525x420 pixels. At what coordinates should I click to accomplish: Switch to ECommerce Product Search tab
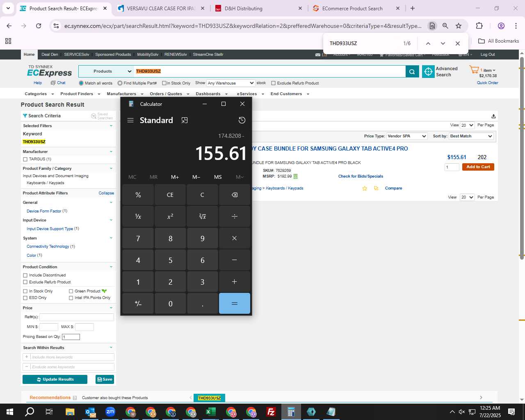tap(356, 8)
